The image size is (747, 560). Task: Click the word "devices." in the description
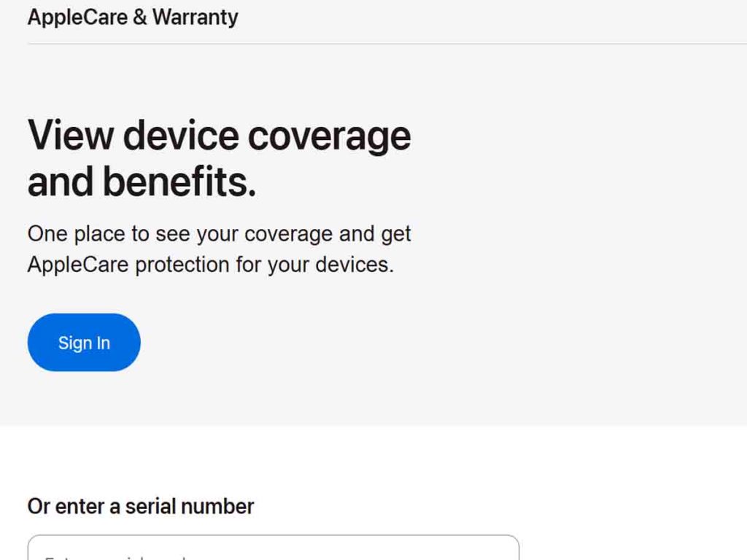click(x=355, y=264)
